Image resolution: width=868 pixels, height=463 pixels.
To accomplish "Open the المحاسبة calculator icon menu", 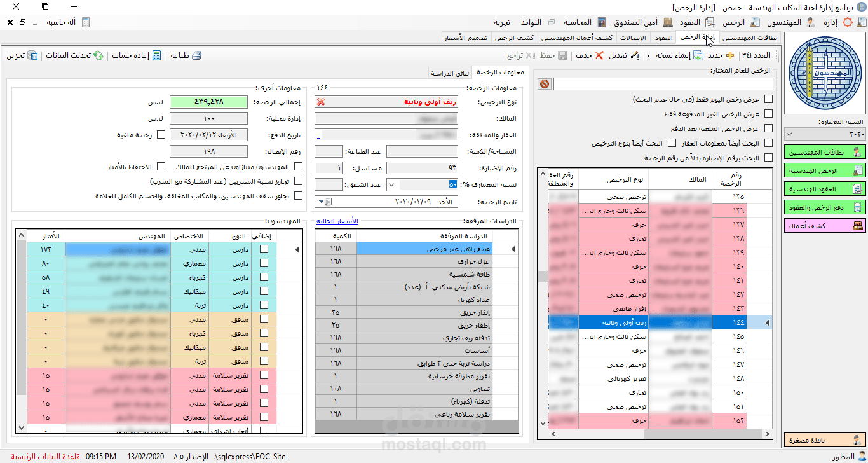I will point(601,22).
